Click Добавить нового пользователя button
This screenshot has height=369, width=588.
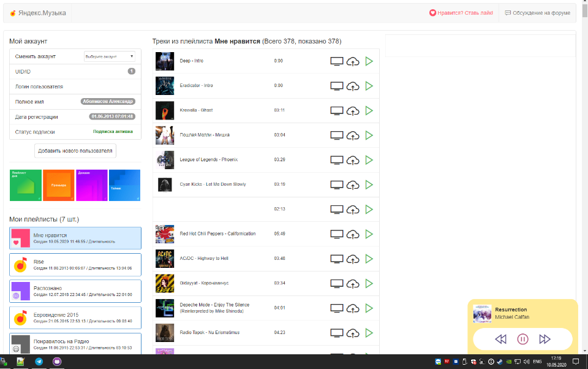coord(75,151)
